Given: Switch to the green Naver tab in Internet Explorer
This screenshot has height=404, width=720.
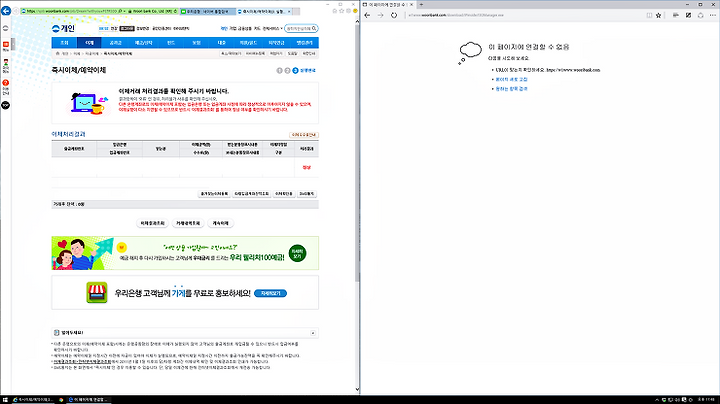Looking at the screenshot, I should point(208,11).
